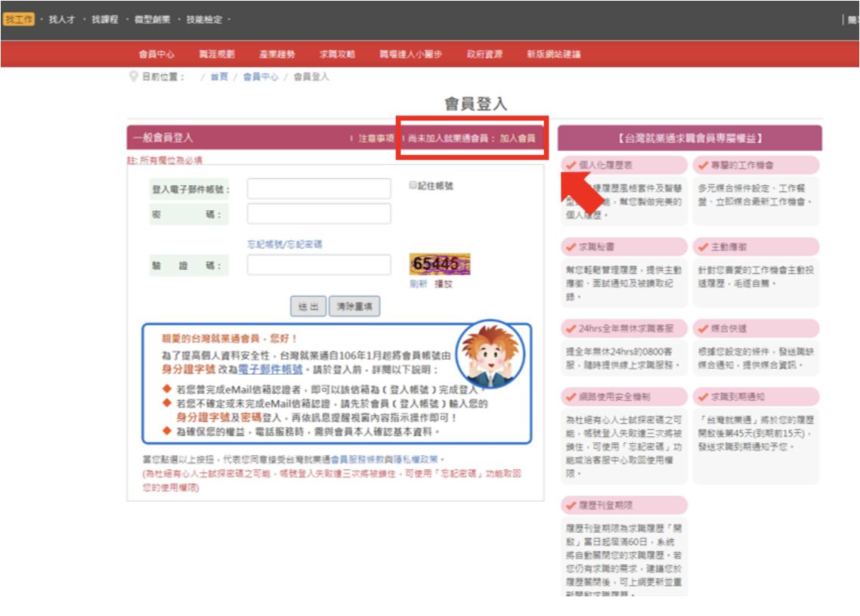
Task: Click the checkmark icon beside 履歷刊登期限
Action: point(571,505)
